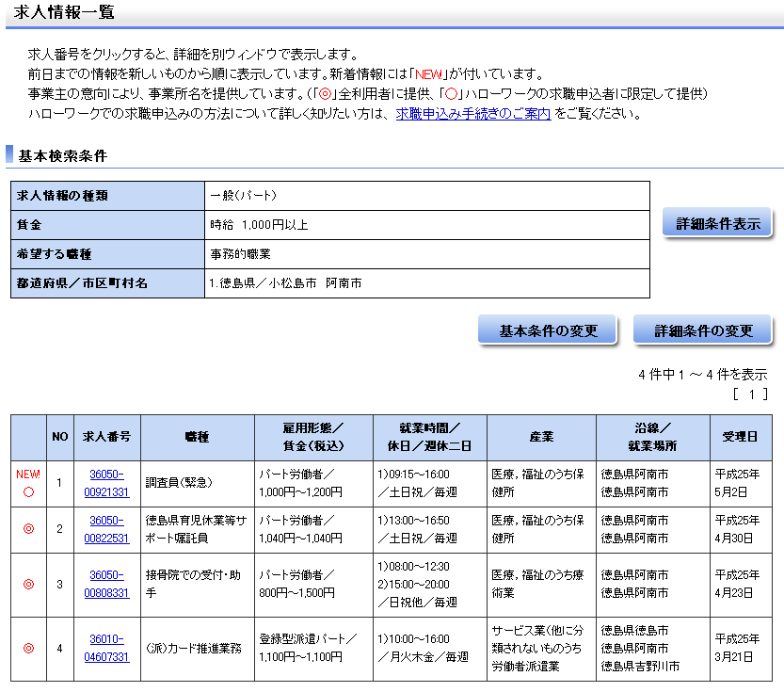Viewport: 784px width, 692px height.
Task: Open job listing 36050-00808331
Action: pos(106,584)
